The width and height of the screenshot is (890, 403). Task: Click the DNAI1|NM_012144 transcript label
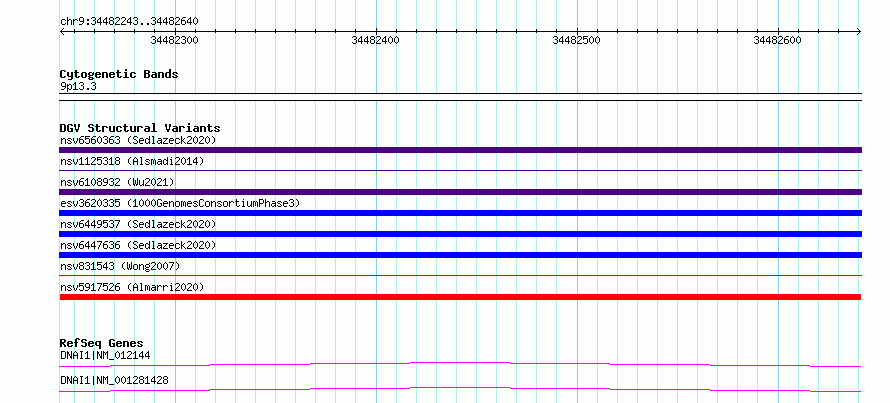click(x=105, y=355)
